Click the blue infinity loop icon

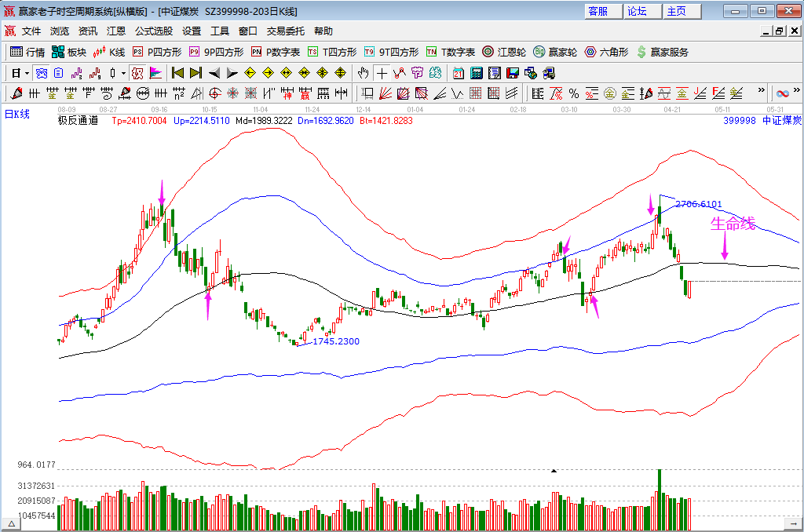[783, 93]
